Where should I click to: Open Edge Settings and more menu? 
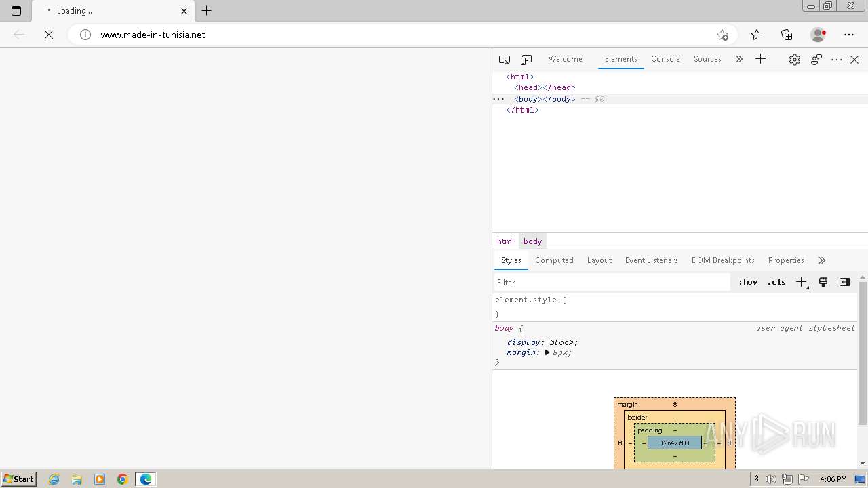point(849,35)
